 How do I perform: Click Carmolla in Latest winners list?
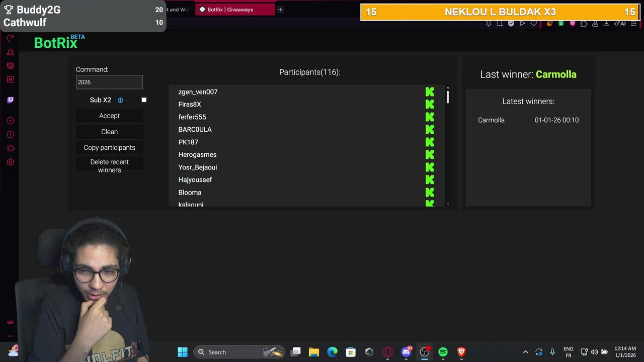pyautogui.click(x=491, y=120)
